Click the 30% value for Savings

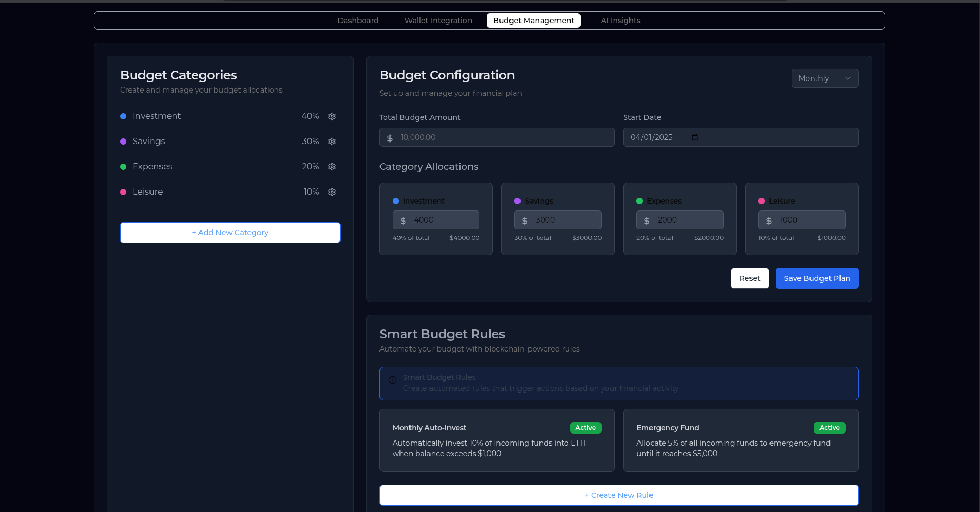click(311, 142)
